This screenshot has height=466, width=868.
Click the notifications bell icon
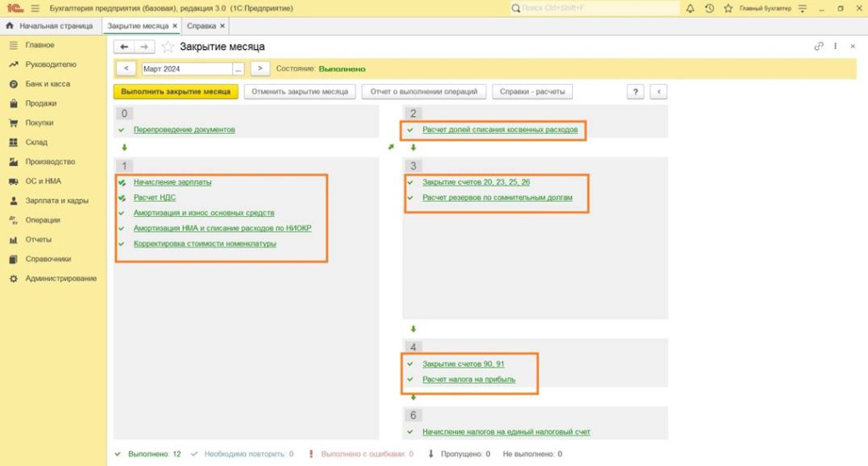(689, 8)
